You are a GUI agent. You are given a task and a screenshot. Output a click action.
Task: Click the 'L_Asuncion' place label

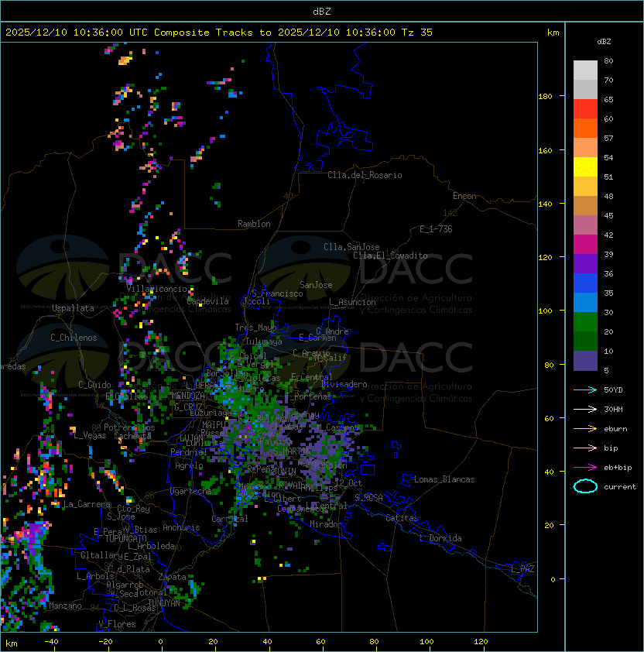(x=352, y=302)
